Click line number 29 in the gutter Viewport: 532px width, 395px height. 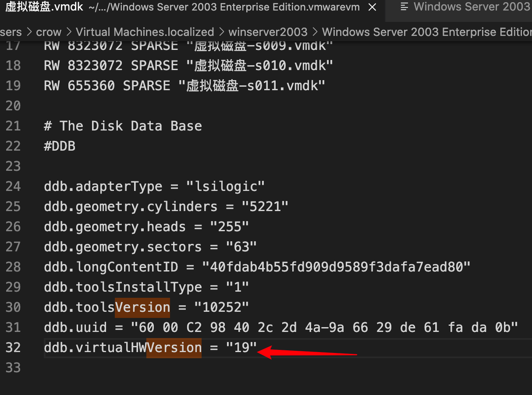coord(13,287)
